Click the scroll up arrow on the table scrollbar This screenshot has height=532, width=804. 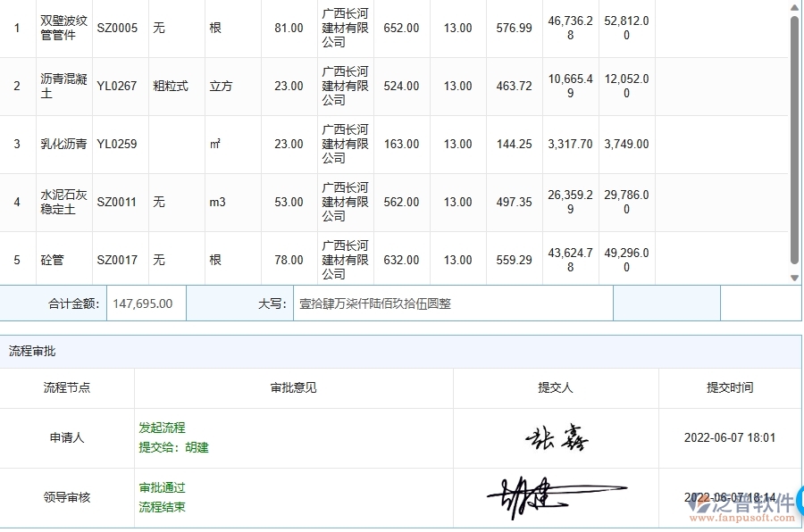pyautogui.click(x=796, y=9)
